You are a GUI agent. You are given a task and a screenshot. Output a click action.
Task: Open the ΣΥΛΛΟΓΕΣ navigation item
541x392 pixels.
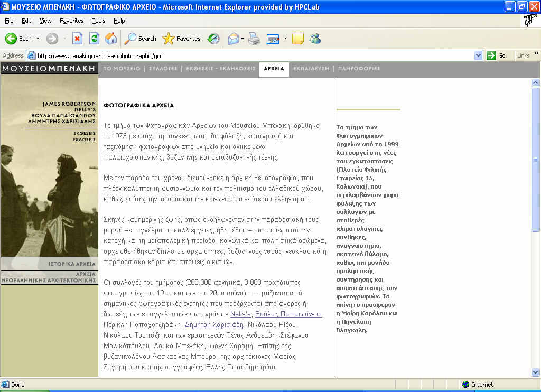tap(163, 69)
